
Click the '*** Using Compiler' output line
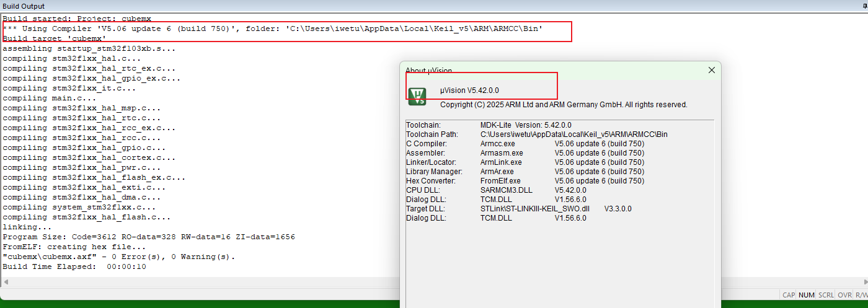click(x=273, y=29)
